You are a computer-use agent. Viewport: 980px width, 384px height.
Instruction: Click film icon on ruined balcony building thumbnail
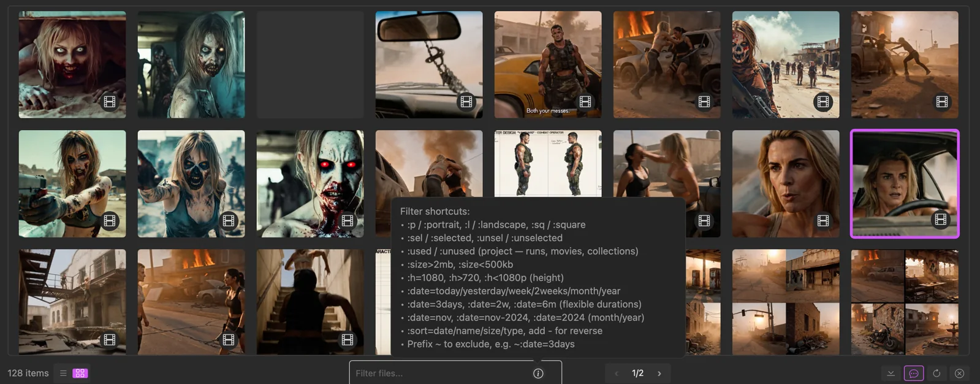tap(110, 340)
